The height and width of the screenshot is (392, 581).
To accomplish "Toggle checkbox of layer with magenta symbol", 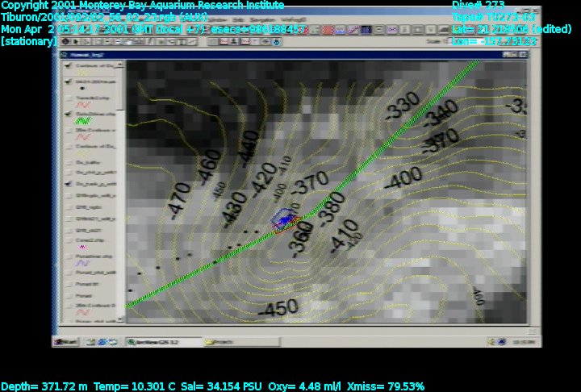I will [x=69, y=240].
